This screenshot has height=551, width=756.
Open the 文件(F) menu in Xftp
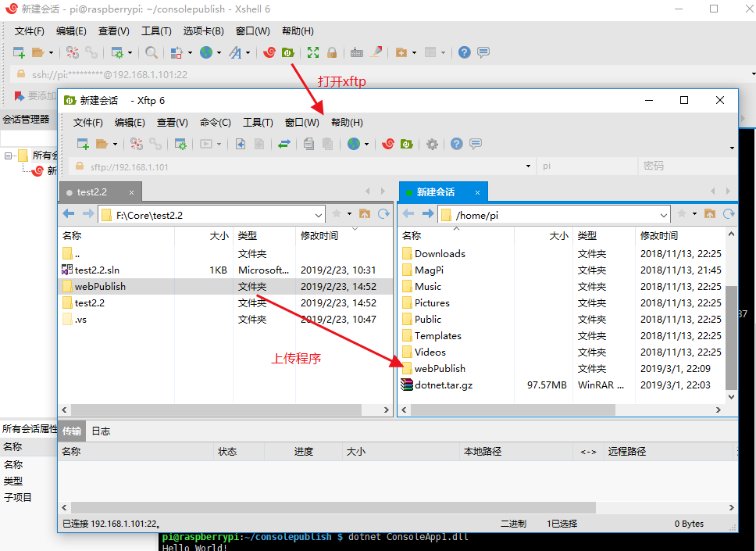point(87,123)
